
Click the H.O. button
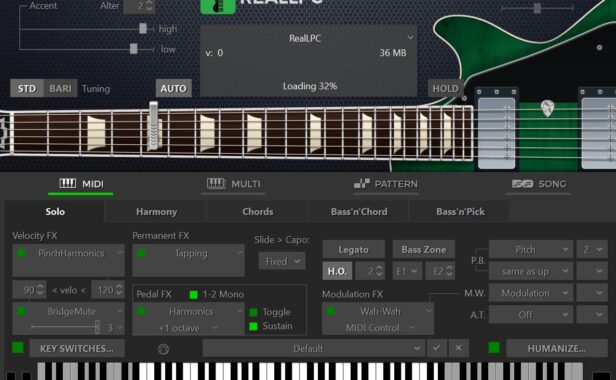(x=337, y=271)
